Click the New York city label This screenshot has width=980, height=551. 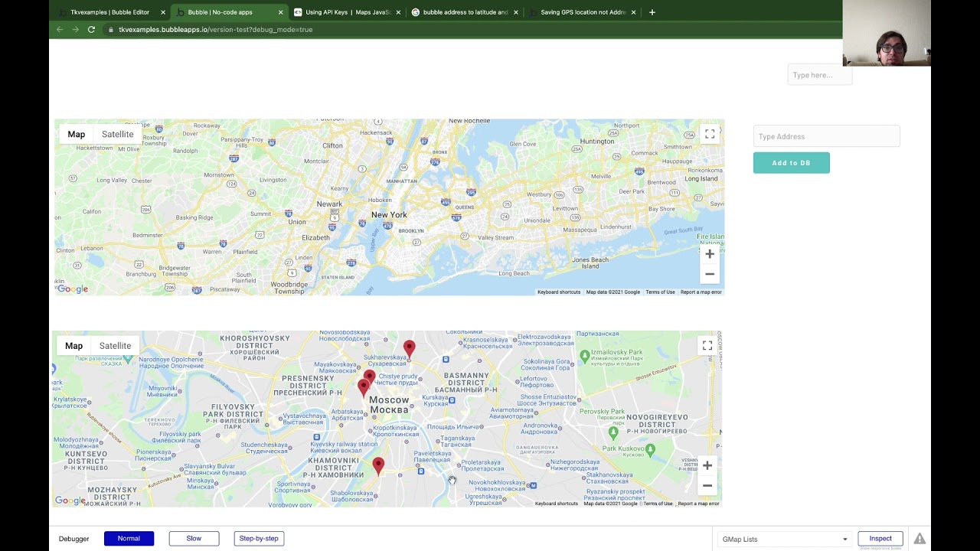389,215
